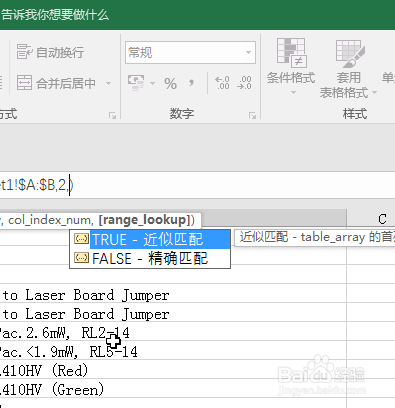
Task: Expand the accounting format dropdown arrow
Action: (x=152, y=83)
